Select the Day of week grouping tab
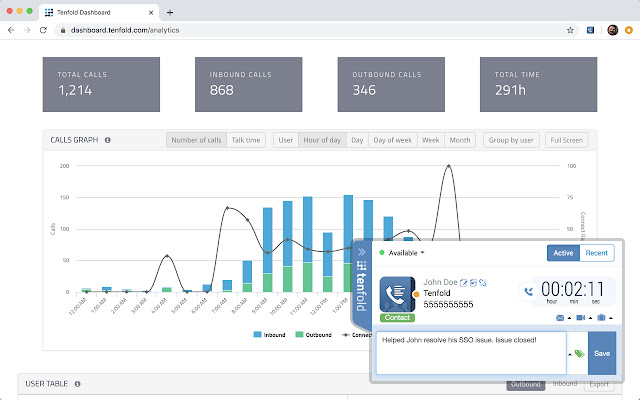640x400 pixels. [393, 140]
